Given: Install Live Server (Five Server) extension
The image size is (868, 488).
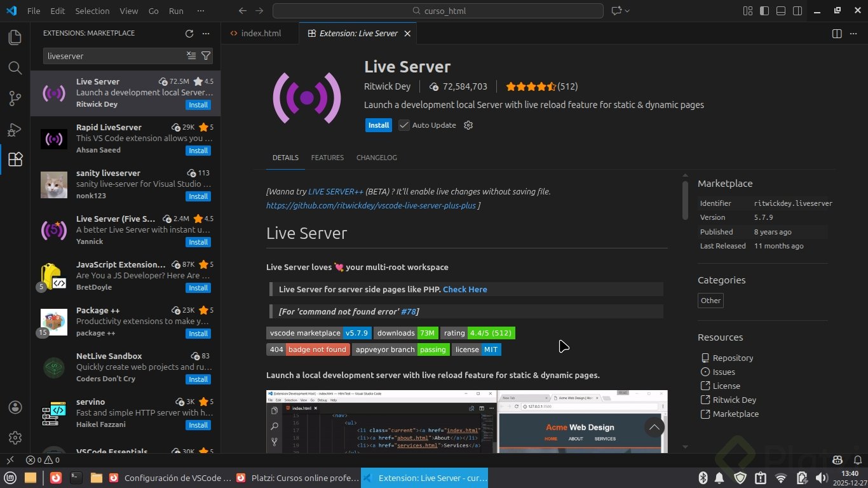Looking at the screenshot, I should point(198,242).
